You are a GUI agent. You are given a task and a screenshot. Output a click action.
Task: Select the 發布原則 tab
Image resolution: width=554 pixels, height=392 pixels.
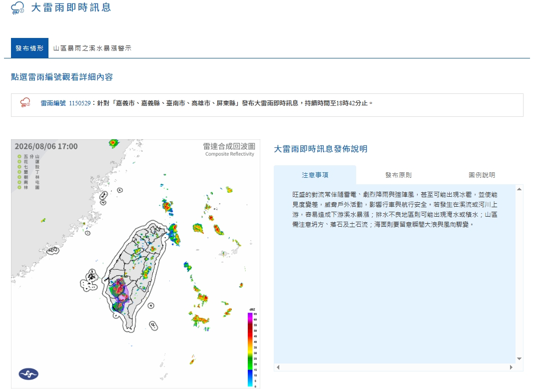(398, 175)
